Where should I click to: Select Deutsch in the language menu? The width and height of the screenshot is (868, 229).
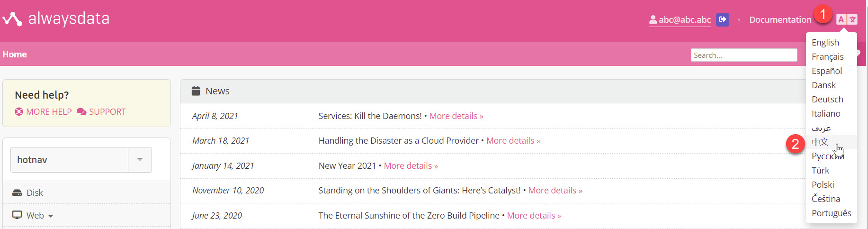(x=827, y=99)
